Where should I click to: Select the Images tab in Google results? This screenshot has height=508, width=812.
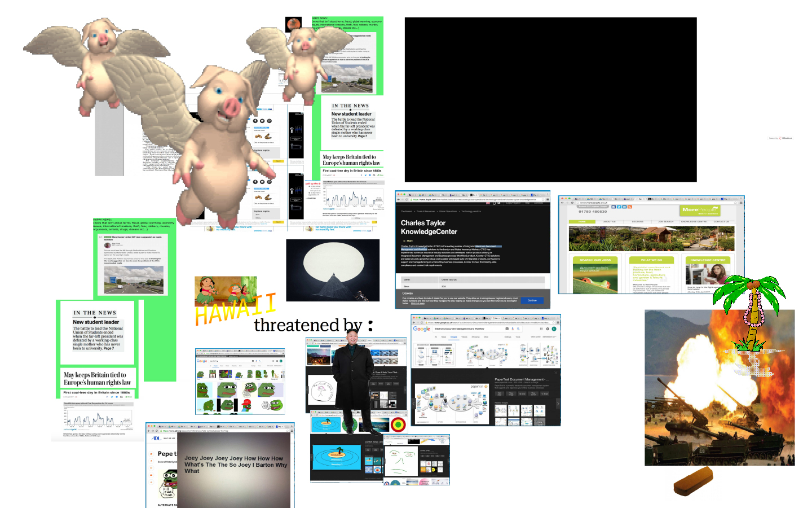[x=453, y=337]
